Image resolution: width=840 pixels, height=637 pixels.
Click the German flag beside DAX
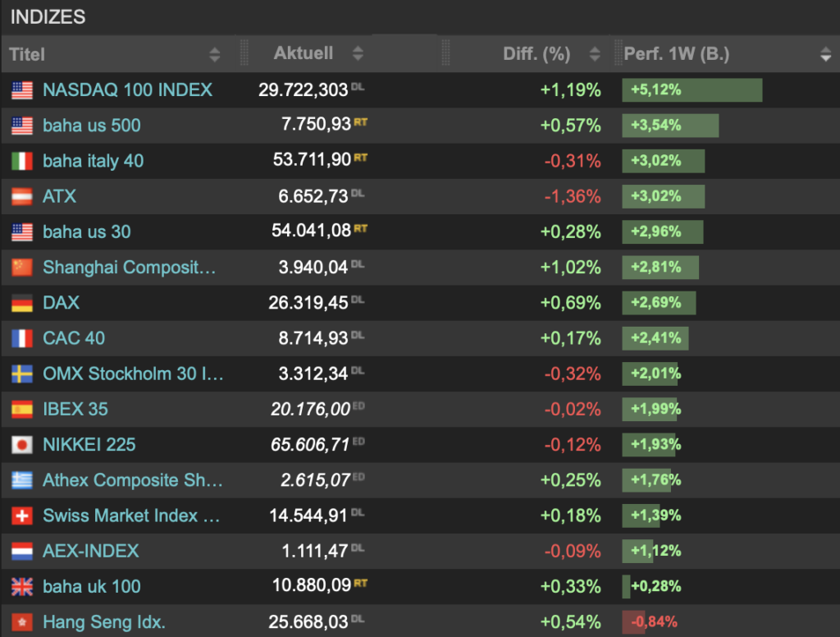coord(22,303)
